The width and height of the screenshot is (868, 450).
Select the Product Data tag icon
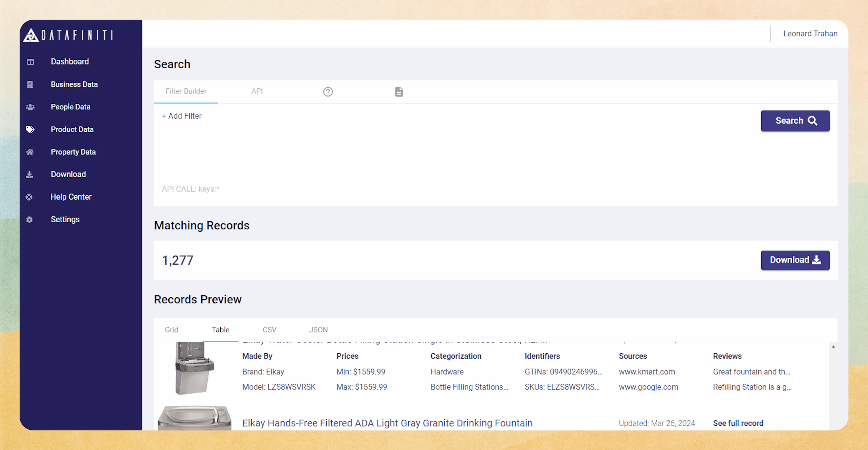30,129
